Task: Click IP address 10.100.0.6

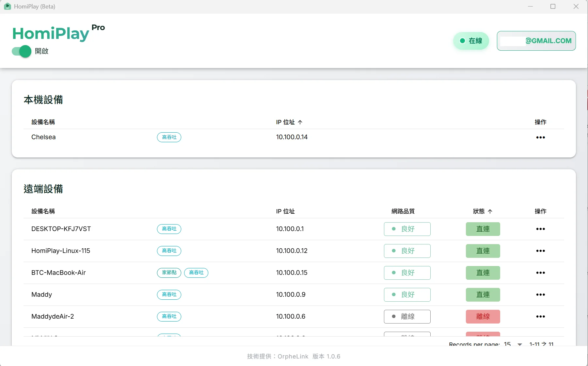Action: (x=291, y=317)
